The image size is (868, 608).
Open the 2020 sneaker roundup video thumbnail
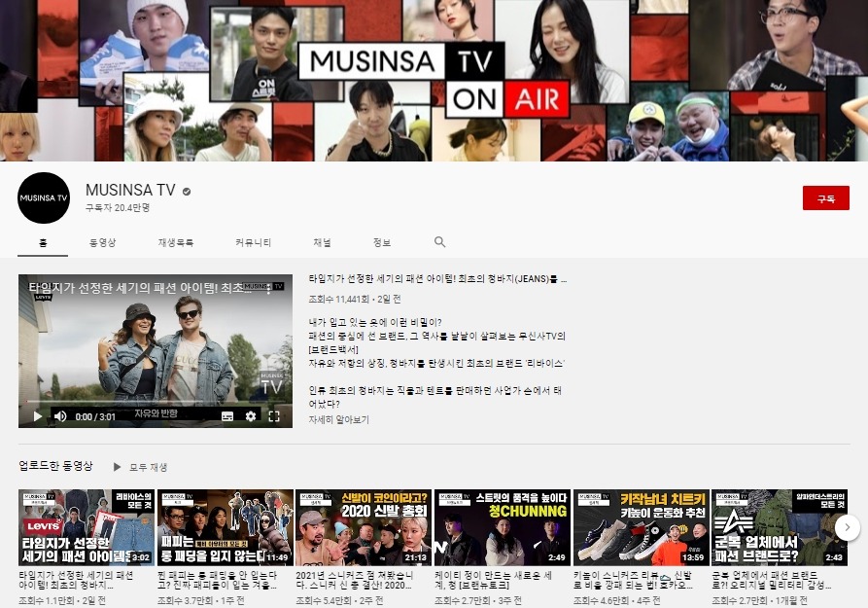pos(363,527)
